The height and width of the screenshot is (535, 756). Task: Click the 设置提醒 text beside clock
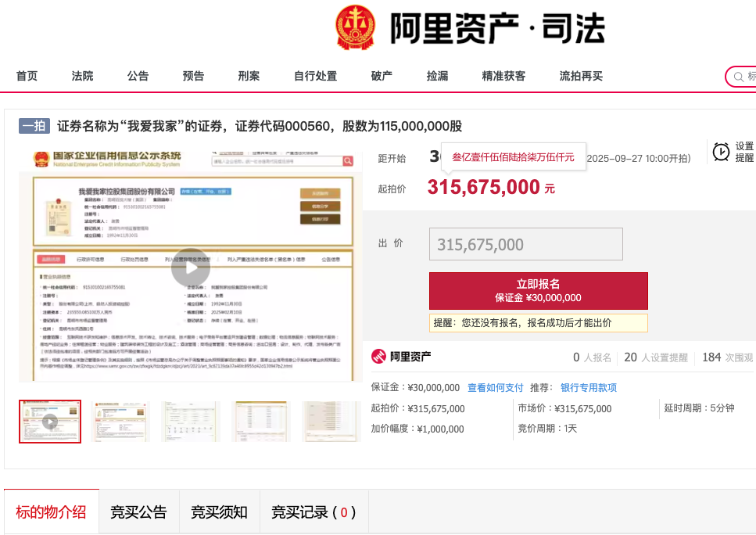point(745,152)
